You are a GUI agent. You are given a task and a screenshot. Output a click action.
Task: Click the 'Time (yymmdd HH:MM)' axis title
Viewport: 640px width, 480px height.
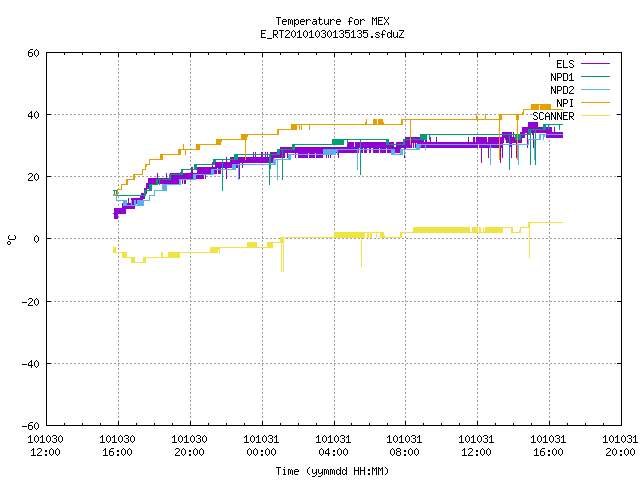click(332, 471)
